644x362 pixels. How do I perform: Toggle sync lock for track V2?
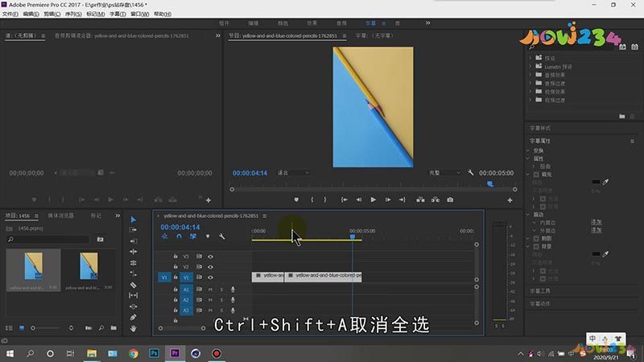(199, 267)
